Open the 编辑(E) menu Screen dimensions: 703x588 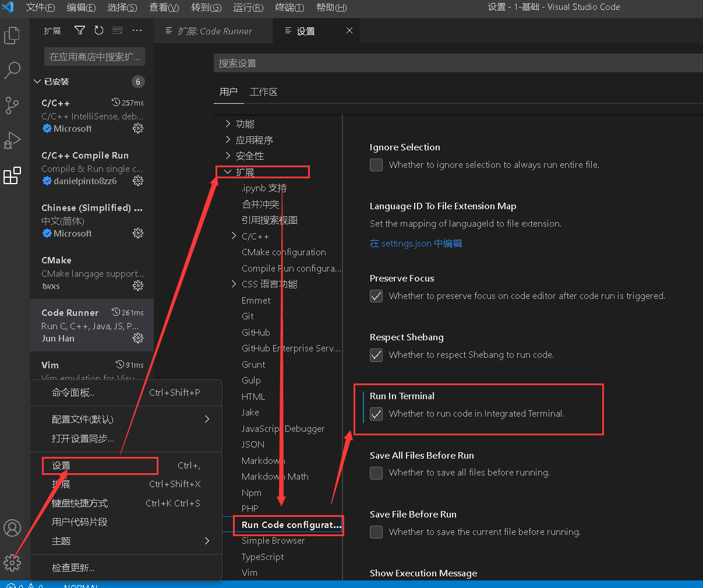point(81,7)
